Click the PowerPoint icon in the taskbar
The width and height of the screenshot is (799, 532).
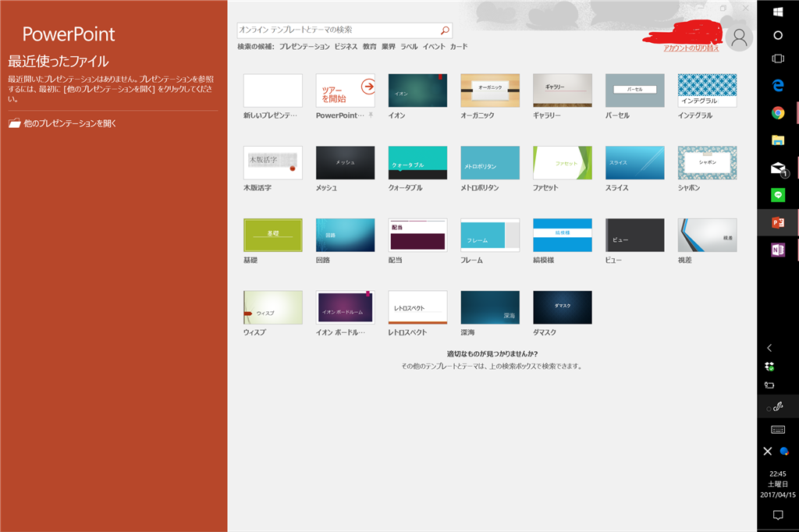[778, 222]
